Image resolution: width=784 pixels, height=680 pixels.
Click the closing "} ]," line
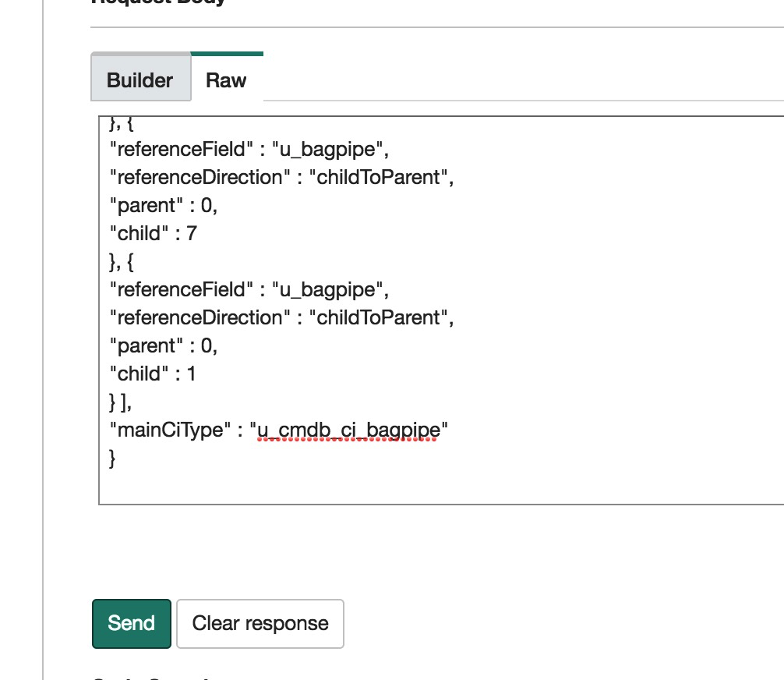(121, 402)
